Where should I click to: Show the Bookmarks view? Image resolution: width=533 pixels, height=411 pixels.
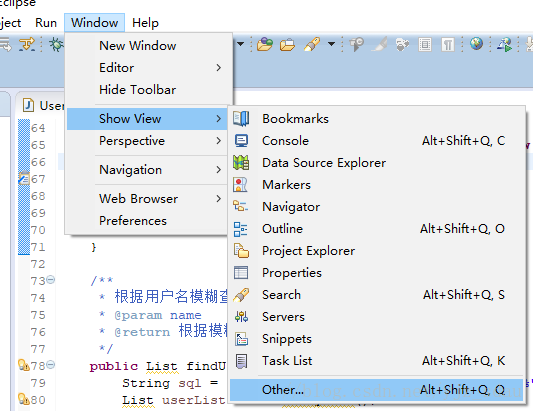point(376,119)
